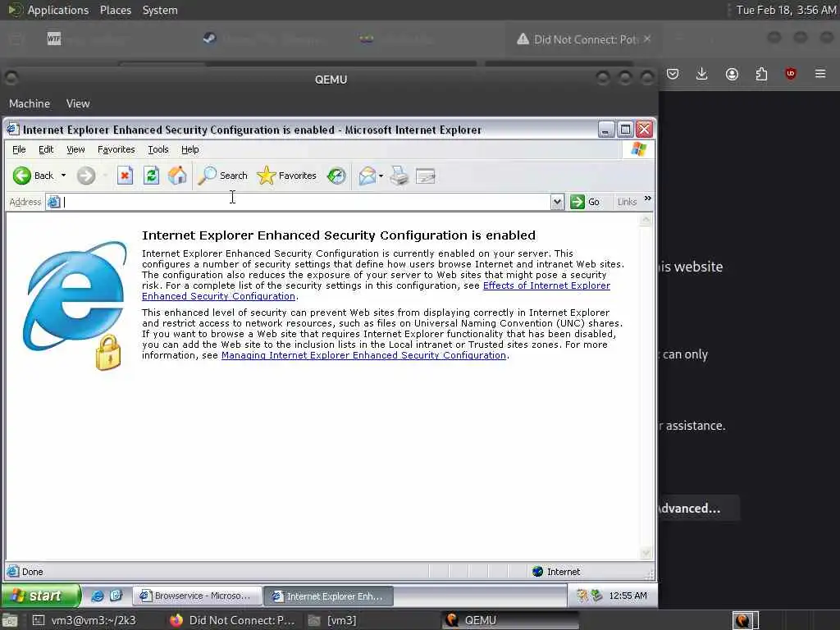Click the Windows start button
840x630 pixels.
click(x=40, y=596)
